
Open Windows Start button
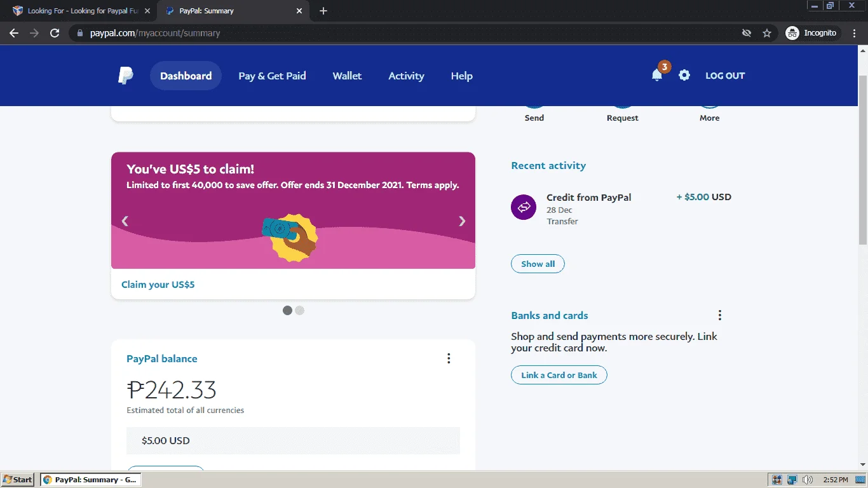pyautogui.click(x=18, y=480)
